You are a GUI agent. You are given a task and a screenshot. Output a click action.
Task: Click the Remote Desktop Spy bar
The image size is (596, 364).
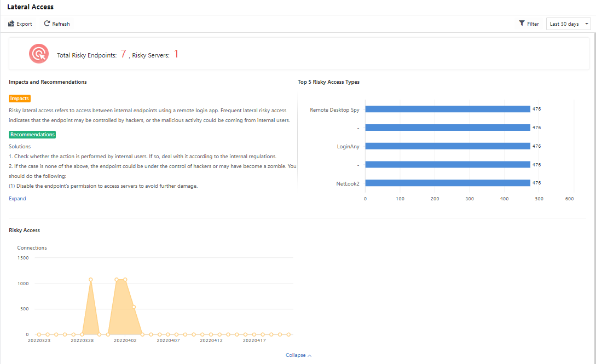coord(447,109)
